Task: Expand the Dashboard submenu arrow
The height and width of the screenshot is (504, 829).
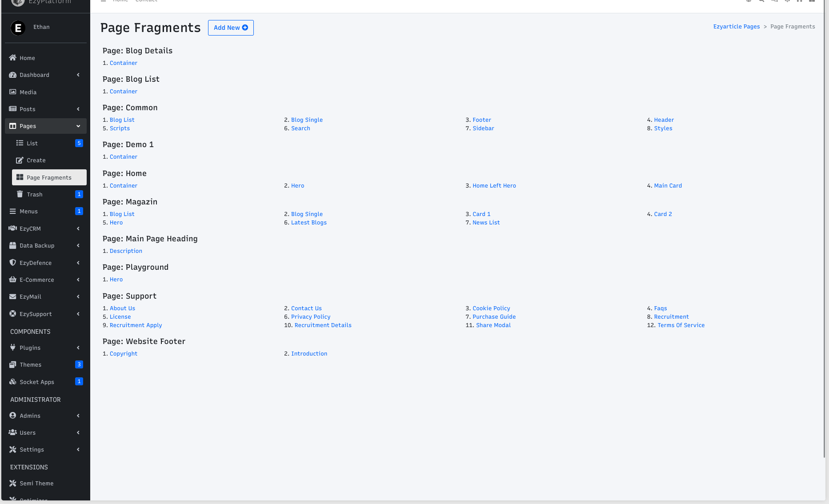Action: tap(78, 75)
